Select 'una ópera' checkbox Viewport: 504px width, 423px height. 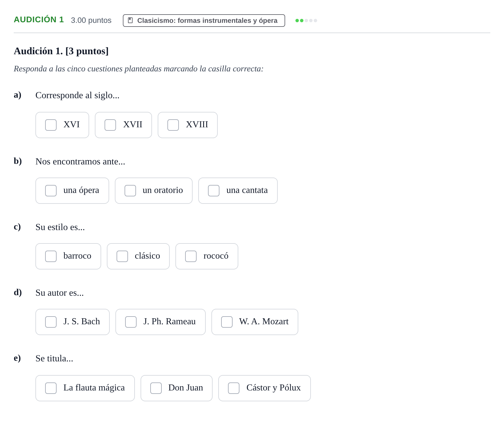[51, 191]
